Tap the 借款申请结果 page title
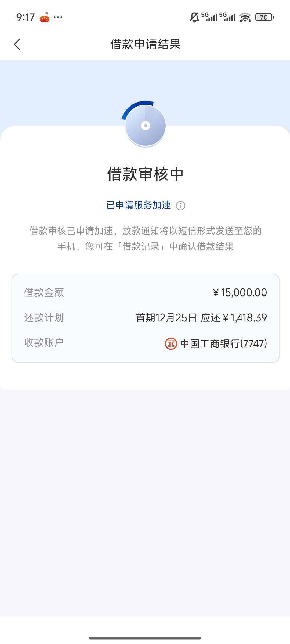 click(145, 44)
